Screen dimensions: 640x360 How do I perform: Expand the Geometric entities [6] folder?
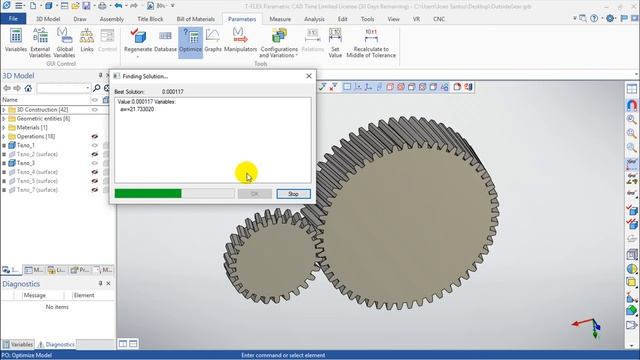4,119
